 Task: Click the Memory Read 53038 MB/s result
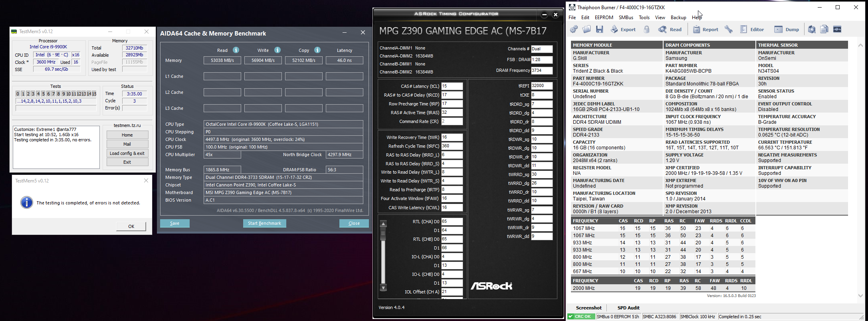click(222, 60)
